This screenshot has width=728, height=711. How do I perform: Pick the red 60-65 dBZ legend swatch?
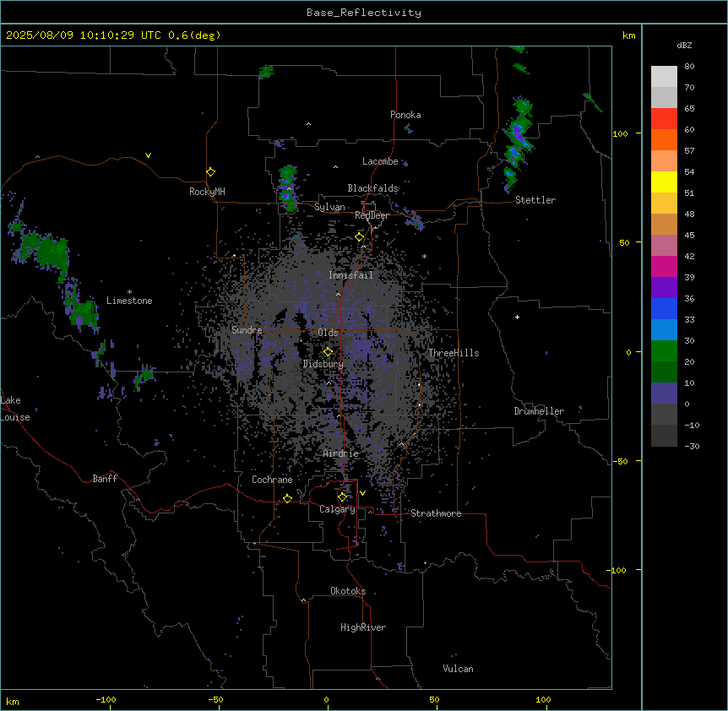[664, 118]
